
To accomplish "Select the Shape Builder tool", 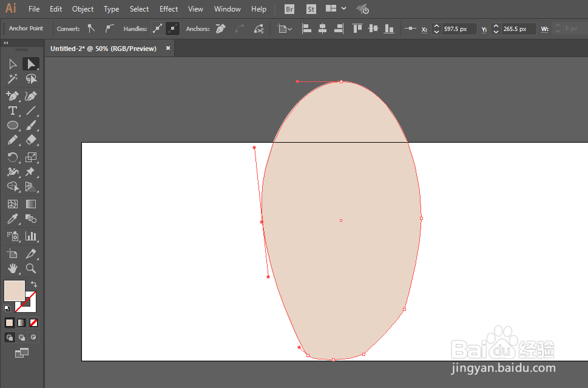I will tap(13, 186).
